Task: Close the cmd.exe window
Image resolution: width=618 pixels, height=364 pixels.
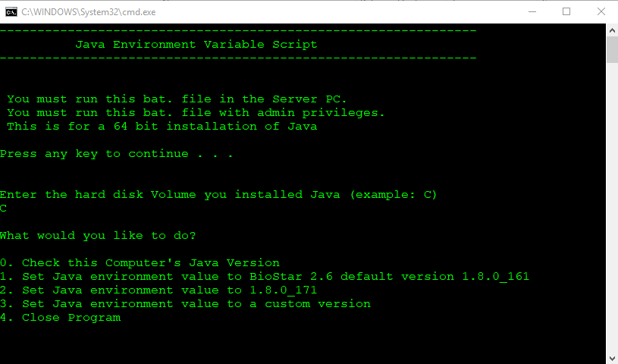Action: (601, 12)
